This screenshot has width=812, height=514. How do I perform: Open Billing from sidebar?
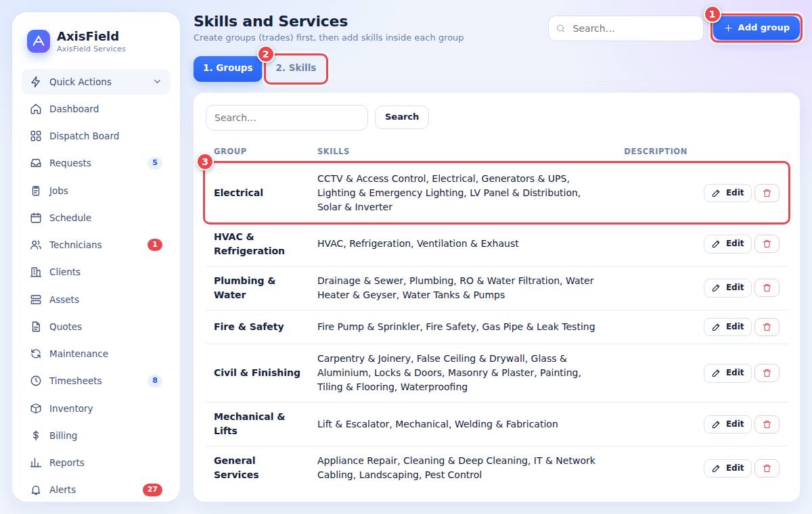(x=96, y=436)
